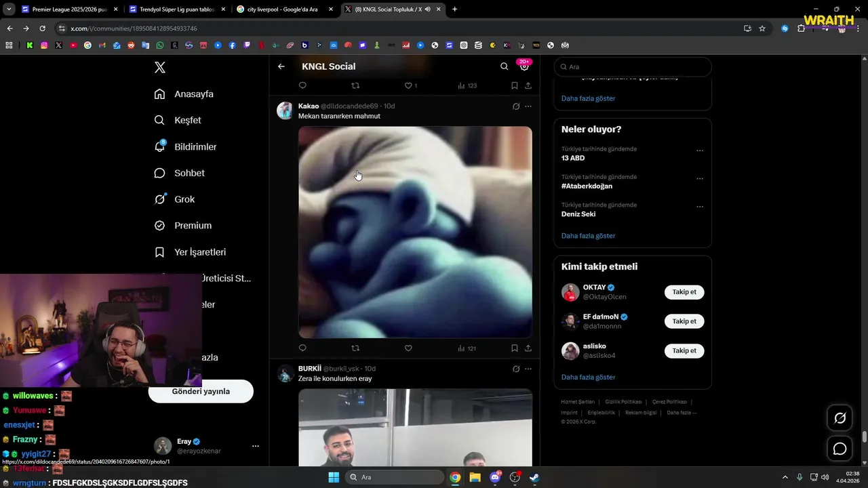Click the x.com address bar

[400, 28]
